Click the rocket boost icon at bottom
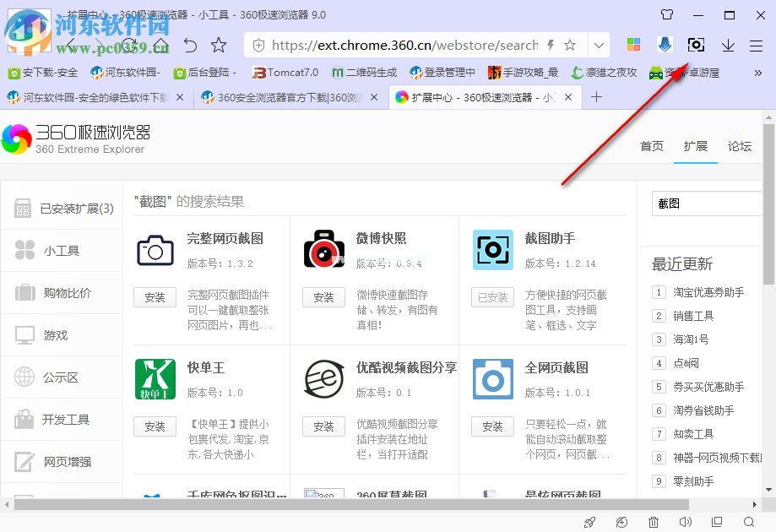The width and height of the screenshot is (776, 532). coord(589,522)
